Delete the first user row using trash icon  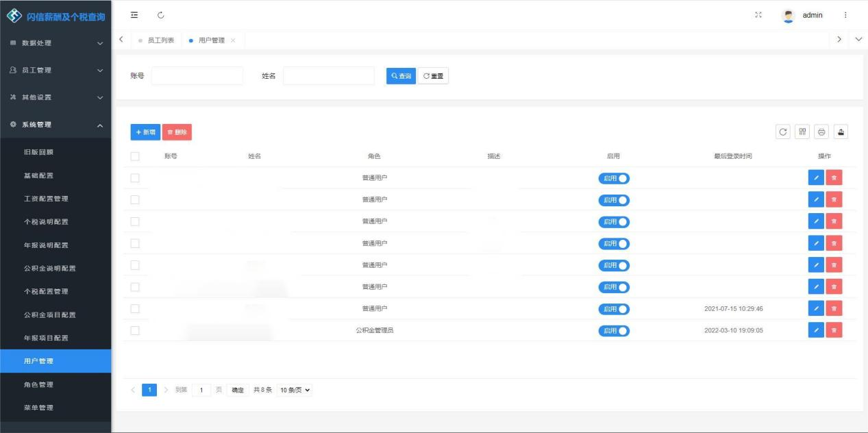pos(834,177)
